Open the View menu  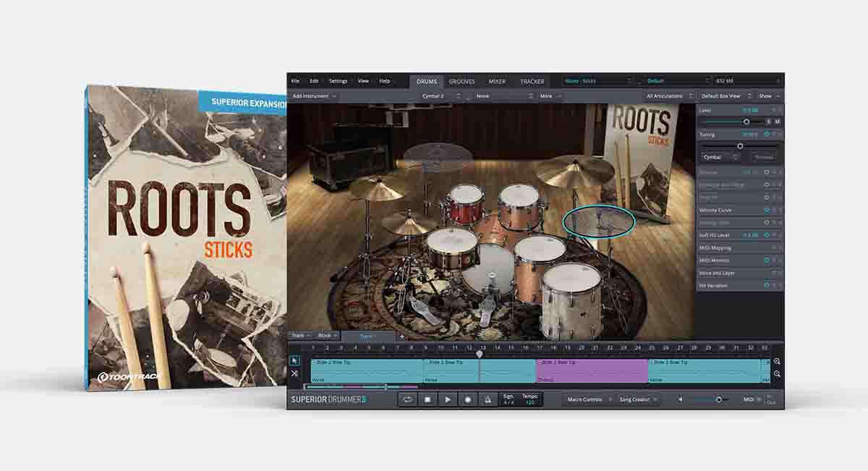point(363,81)
